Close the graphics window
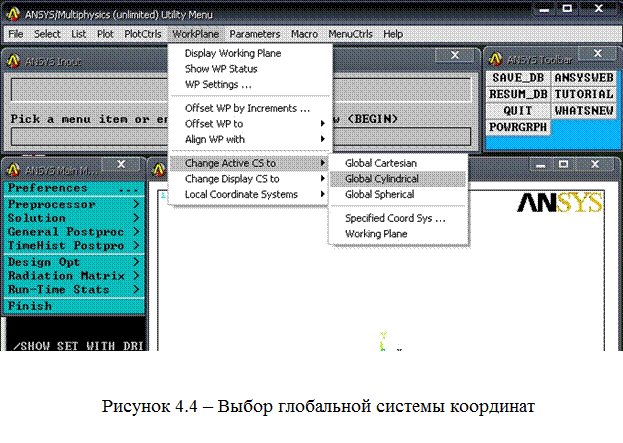Image resolution: width=623 pixels, height=443 pixels. click(595, 164)
